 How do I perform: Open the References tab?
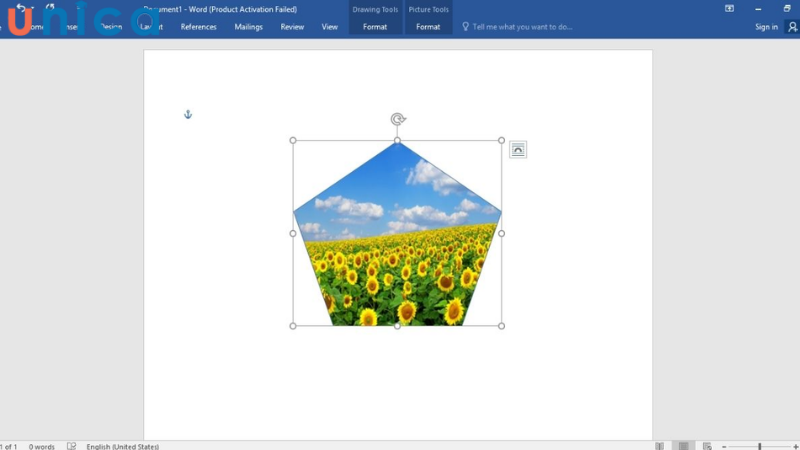(x=198, y=27)
